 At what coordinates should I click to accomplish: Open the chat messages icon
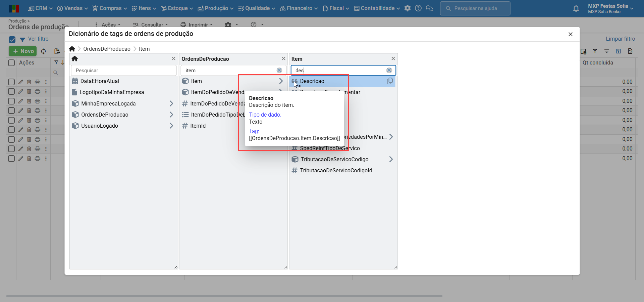coord(429,8)
